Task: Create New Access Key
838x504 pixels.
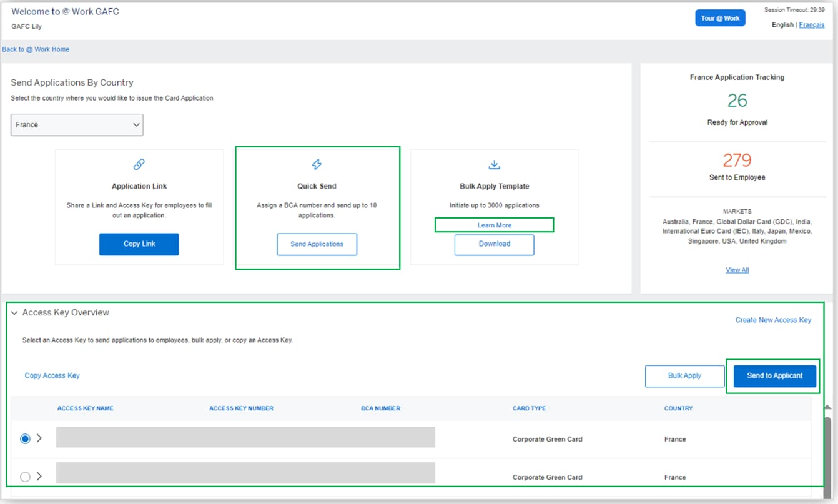Action: [x=772, y=319]
